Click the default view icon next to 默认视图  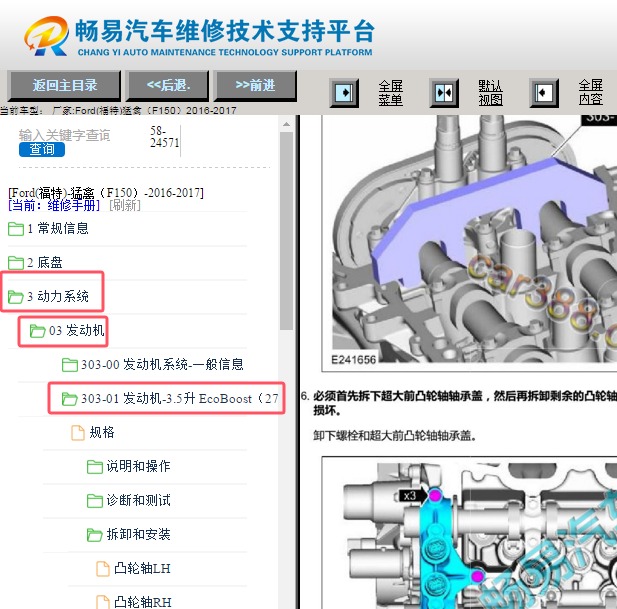coord(444,93)
